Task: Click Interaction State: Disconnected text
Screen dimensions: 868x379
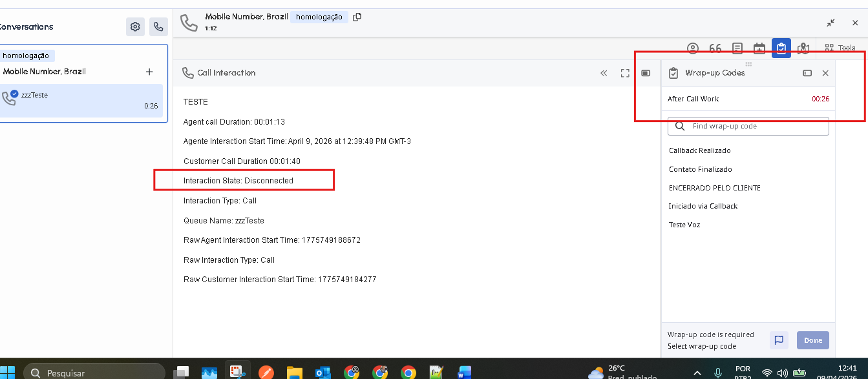Action: [x=238, y=181]
